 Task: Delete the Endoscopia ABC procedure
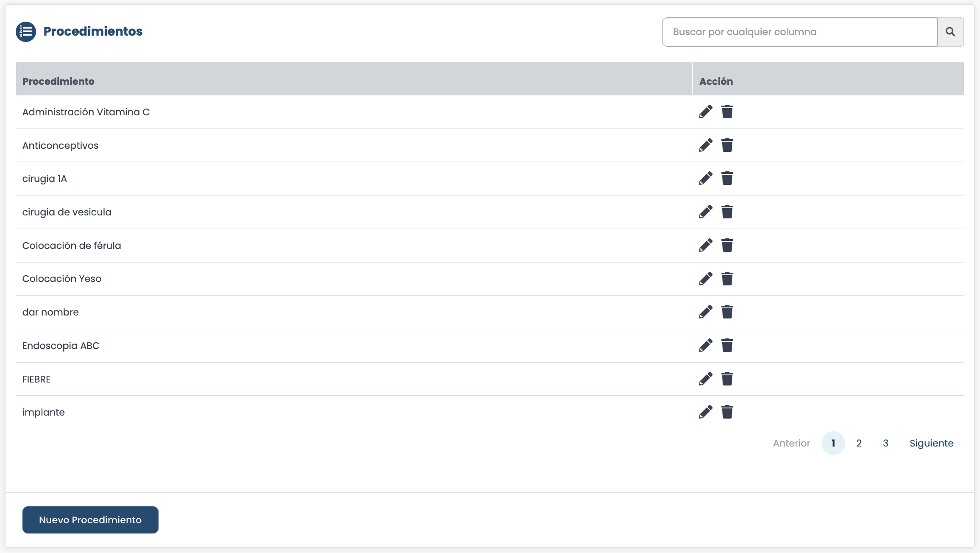click(x=727, y=346)
